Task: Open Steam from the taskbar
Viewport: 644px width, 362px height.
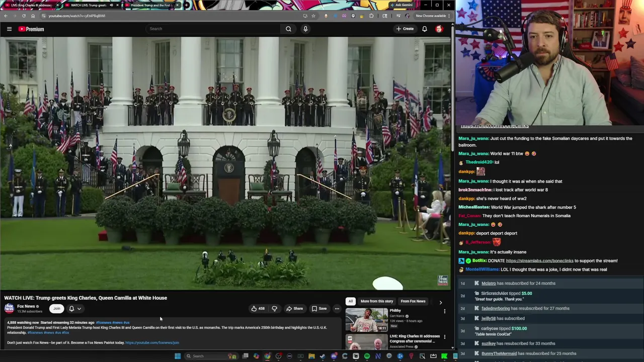Action: [x=323, y=356]
